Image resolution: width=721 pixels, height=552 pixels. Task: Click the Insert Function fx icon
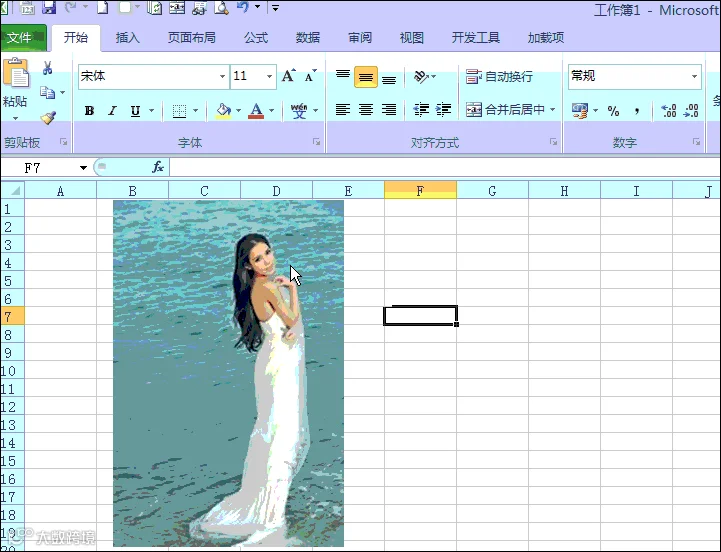158,167
